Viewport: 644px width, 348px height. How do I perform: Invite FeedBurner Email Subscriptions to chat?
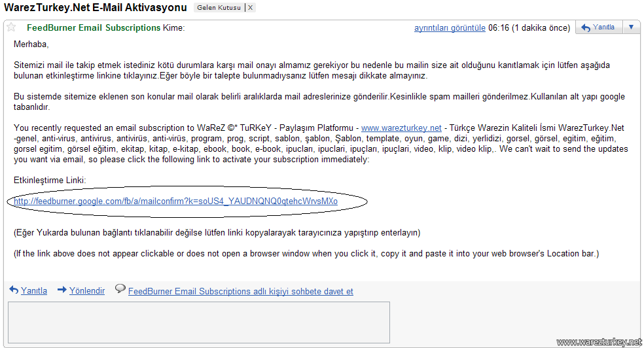(241, 291)
